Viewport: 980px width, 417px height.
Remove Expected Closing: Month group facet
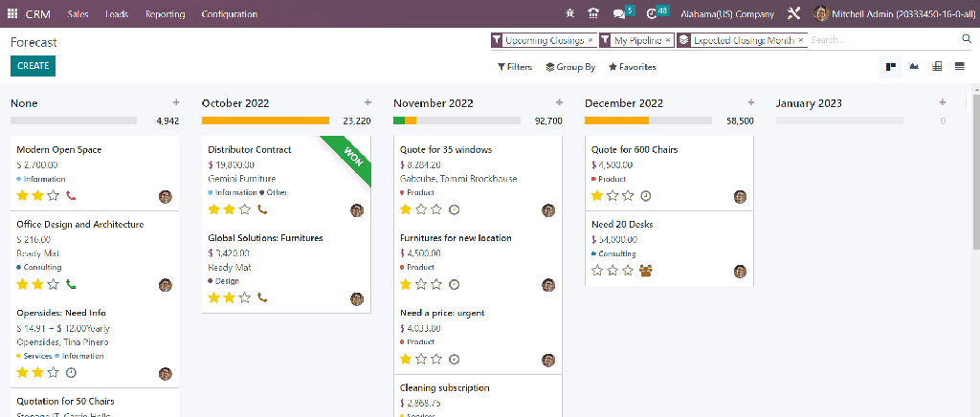[x=801, y=40]
